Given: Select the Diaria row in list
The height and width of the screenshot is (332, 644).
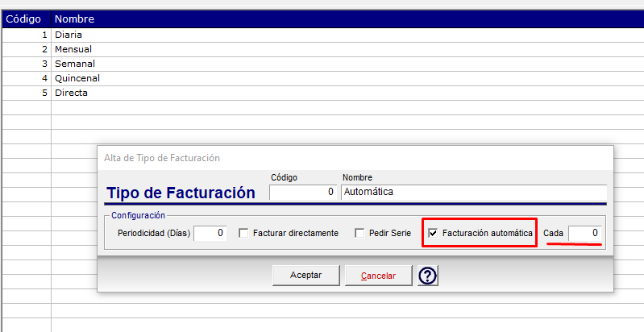Looking at the screenshot, I should coord(323,35).
